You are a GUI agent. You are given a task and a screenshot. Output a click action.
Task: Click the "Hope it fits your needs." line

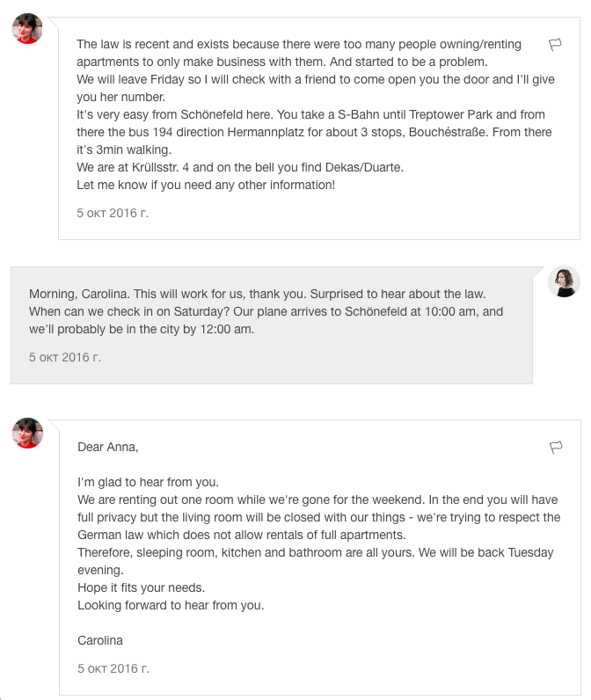(141, 587)
